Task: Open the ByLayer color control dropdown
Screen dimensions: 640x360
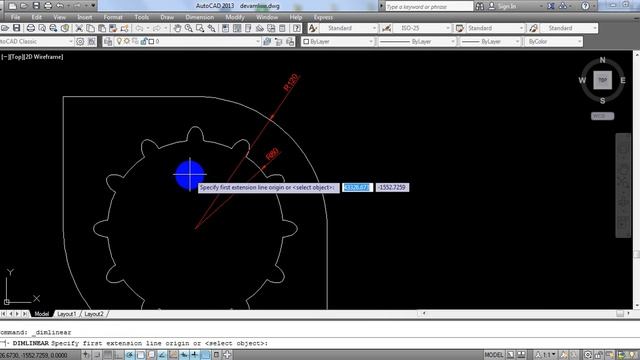Action: [x=338, y=41]
